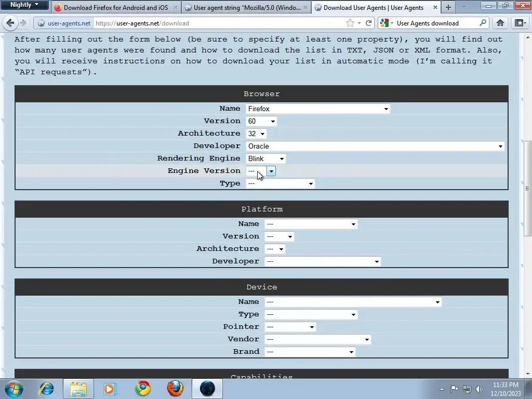This screenshot has height=399, width=532.
Task: Open the Browser Architecture dropdown showing 32
Action: point(256,134)
